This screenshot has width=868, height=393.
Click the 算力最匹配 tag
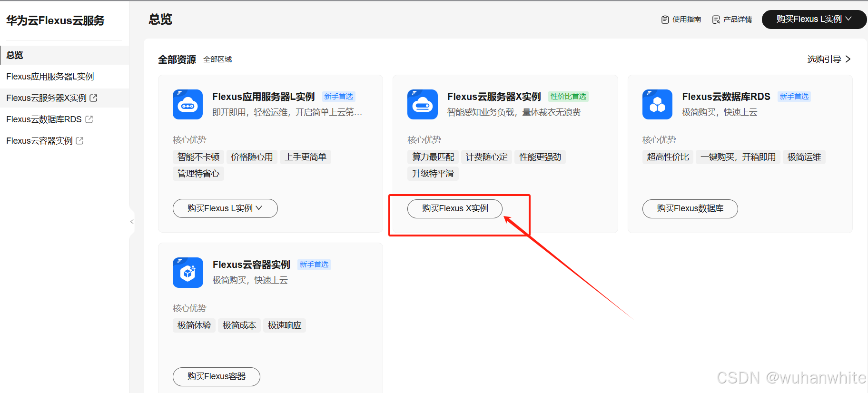click(433, 157)
